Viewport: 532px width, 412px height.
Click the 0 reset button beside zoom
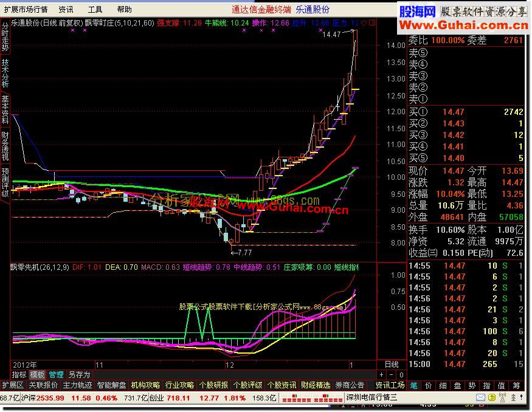tap(401, 375)
